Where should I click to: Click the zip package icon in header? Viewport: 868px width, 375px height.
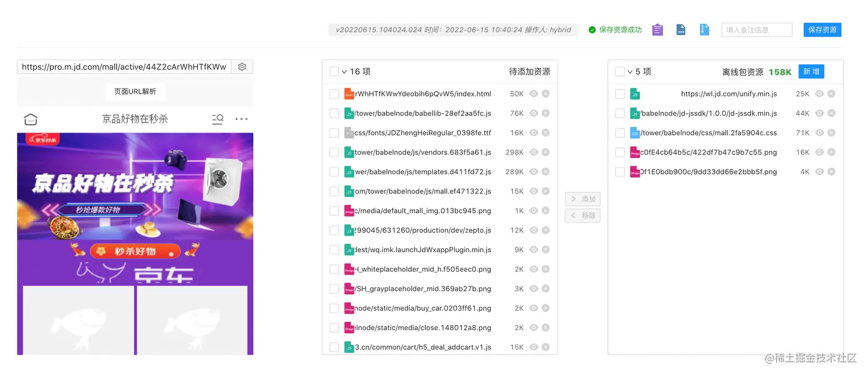[704, 30]
